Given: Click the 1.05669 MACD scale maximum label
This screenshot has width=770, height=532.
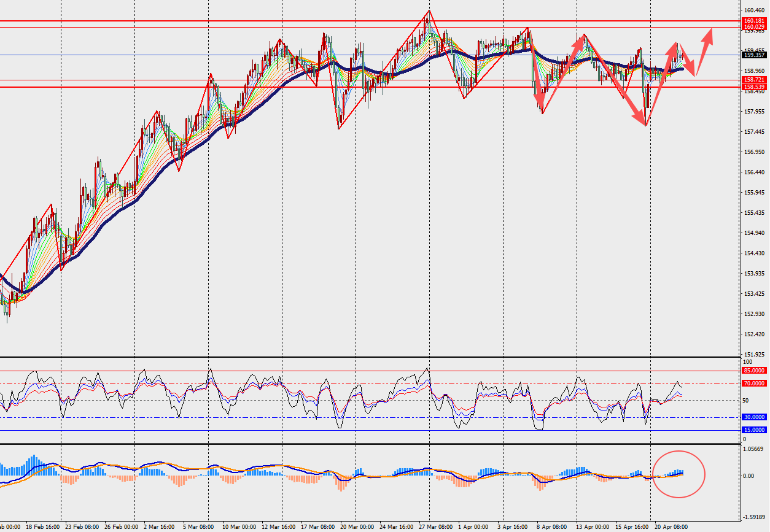Looking at the screenshot, I should (753, 449).
